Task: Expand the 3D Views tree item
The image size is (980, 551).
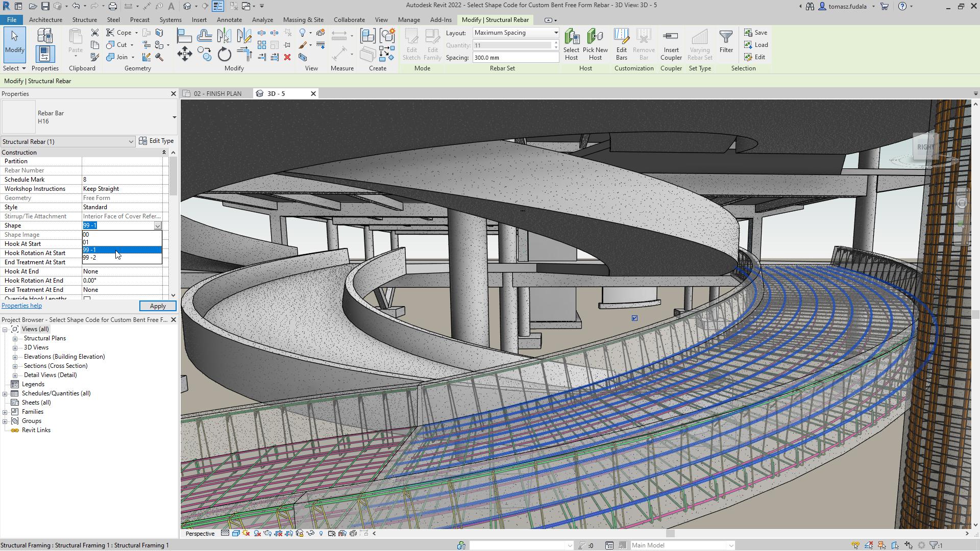Action: click(15, 347)
